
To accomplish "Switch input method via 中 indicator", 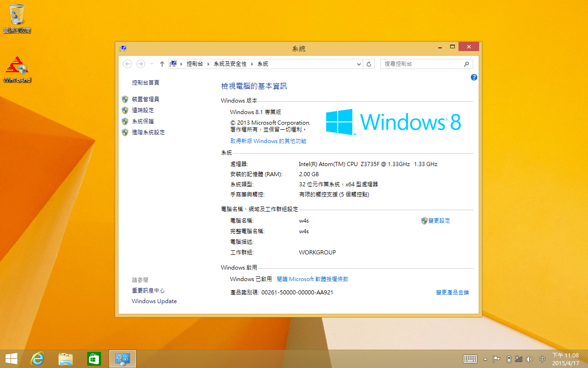I will coord(543,359).
